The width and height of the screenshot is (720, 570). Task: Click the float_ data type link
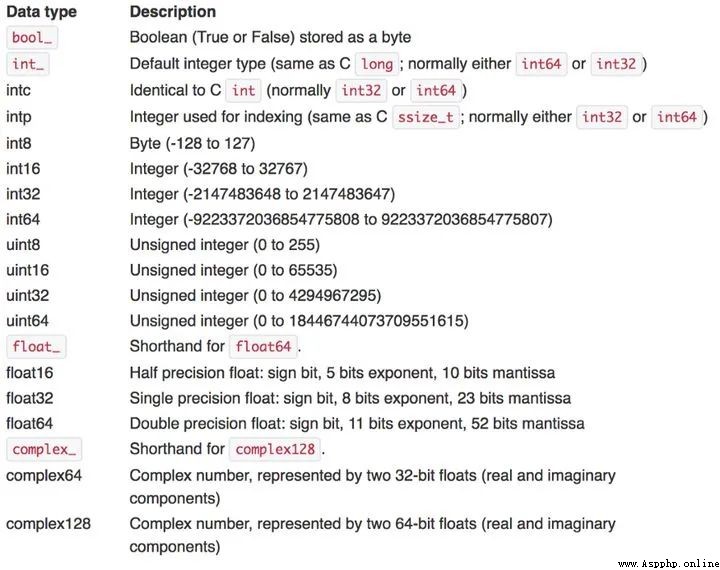(36, 346)
